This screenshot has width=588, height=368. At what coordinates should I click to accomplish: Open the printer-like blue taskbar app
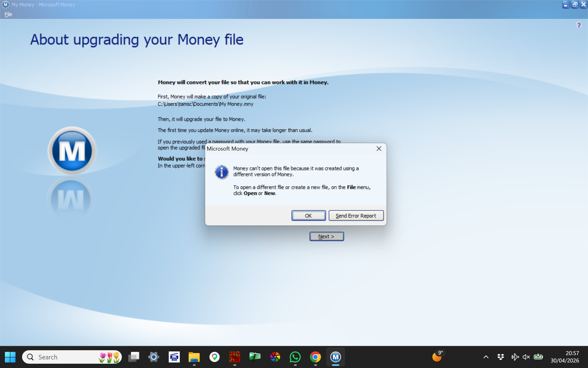coord(174,357)
